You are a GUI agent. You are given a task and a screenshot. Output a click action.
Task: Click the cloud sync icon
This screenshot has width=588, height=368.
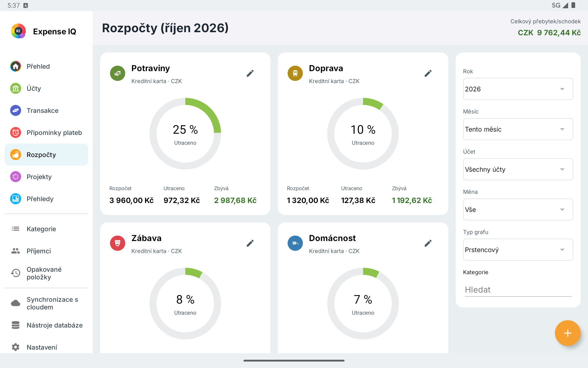point(16,303)
